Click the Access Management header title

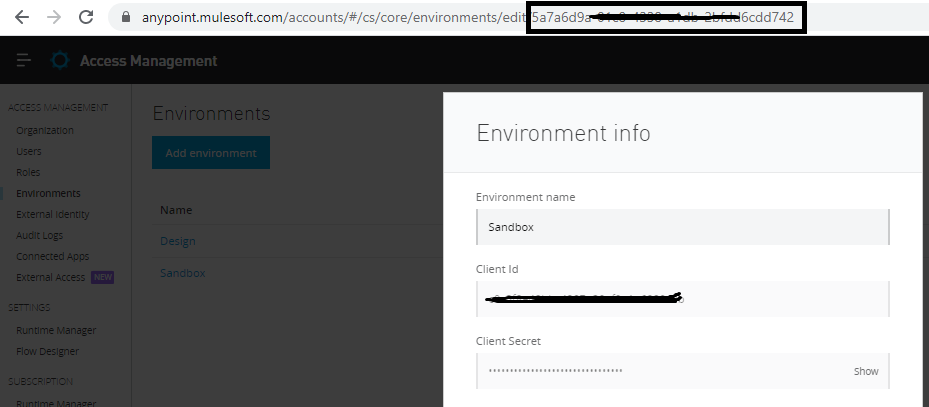tap(149, 60)
